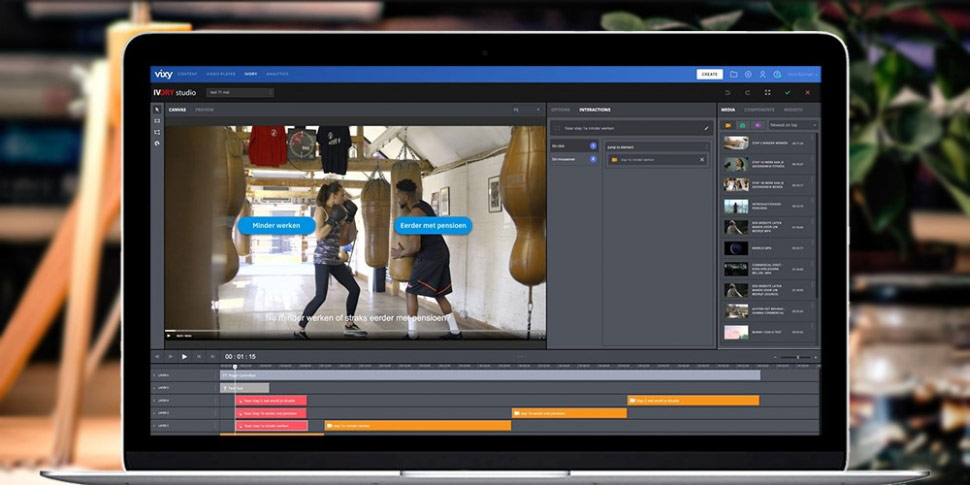Click the Create button
970x485 pixels.
pos(710,74)
